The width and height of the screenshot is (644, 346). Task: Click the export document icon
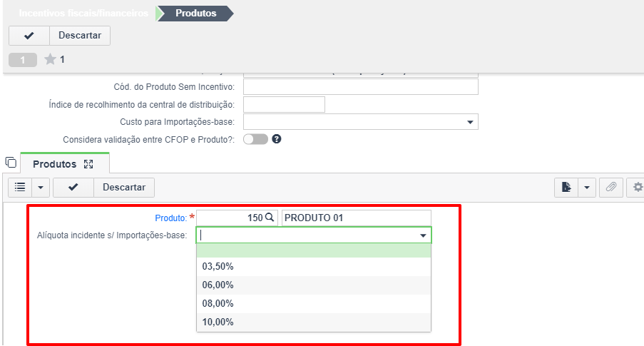pyautogui.click(x=566, y=188)
